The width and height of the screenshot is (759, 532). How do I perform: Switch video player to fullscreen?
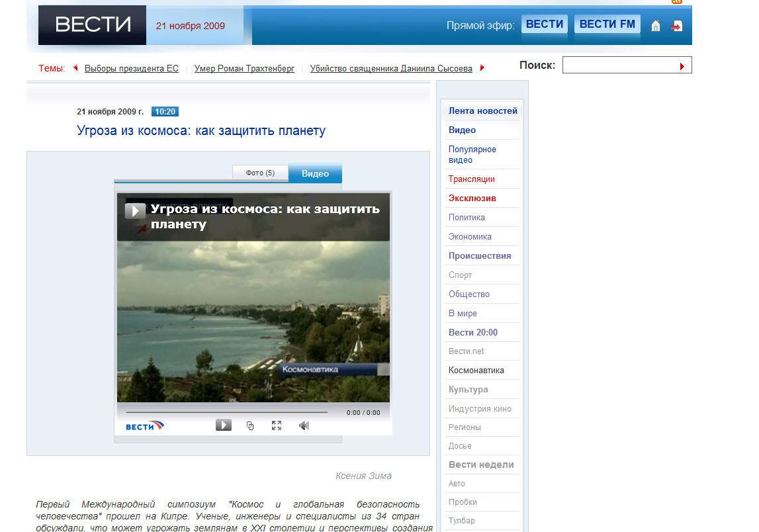pyautogui.click(x=277, y=425)
